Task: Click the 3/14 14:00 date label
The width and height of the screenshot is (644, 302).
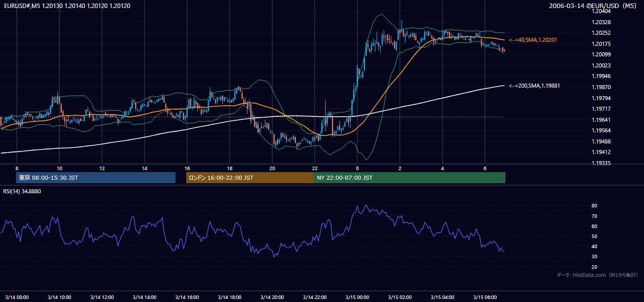Action: [145, 297]
